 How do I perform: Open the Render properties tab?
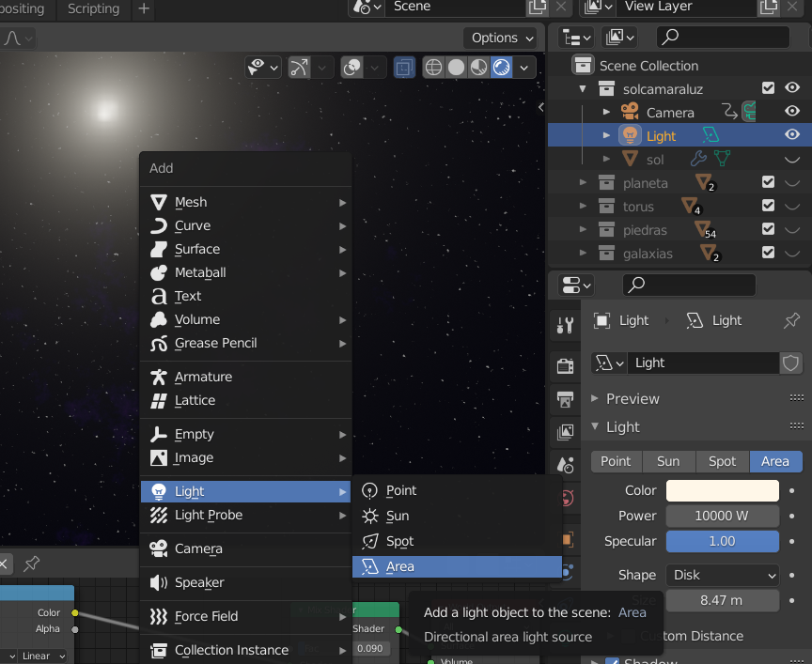click(565, 366)
